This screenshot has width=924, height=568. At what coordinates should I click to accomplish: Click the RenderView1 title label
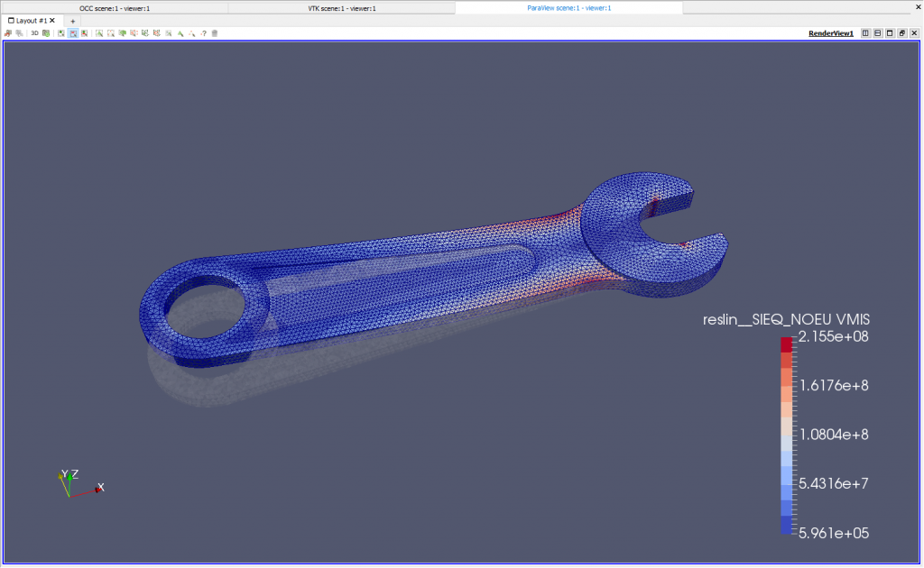point(831,33)
